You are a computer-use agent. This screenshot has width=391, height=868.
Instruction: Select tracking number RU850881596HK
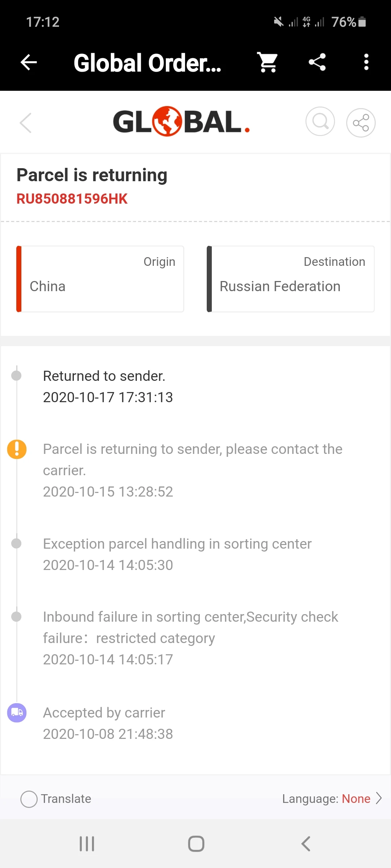point(72,199)
